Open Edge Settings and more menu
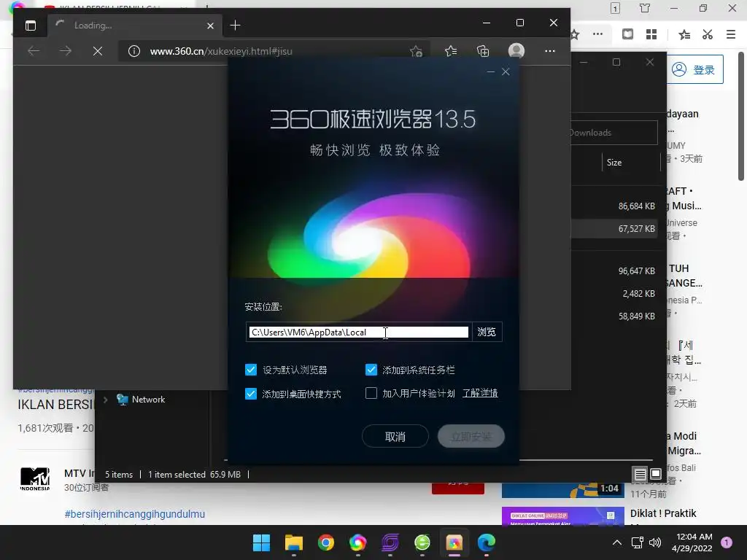The image size is (747, 560). [550, 51]
